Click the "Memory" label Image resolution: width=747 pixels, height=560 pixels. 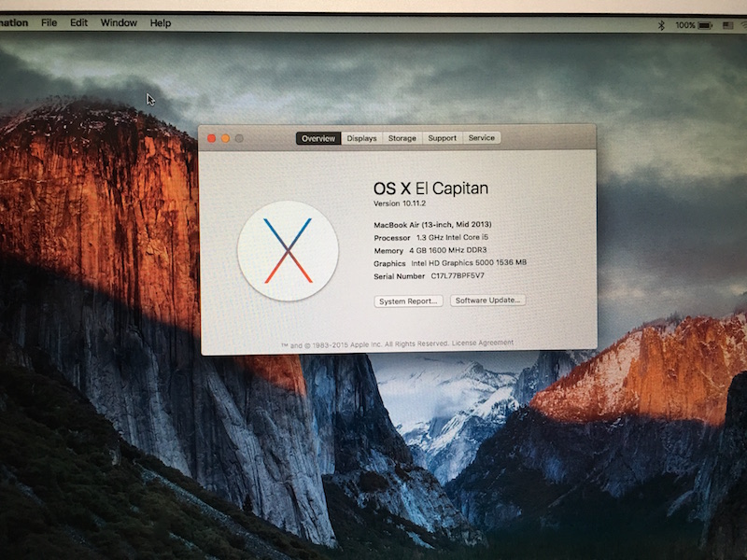point(388,250)
